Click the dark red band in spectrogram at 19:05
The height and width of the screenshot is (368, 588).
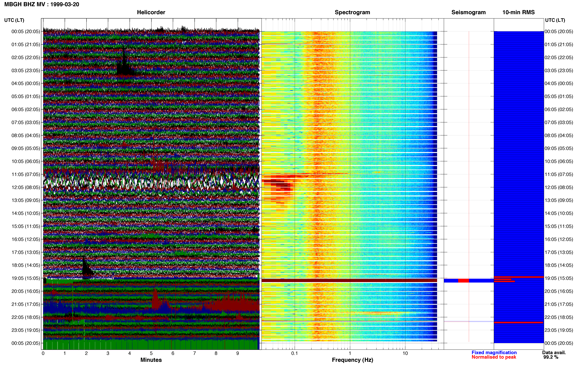pyautogui.click(x=349, y=281)
